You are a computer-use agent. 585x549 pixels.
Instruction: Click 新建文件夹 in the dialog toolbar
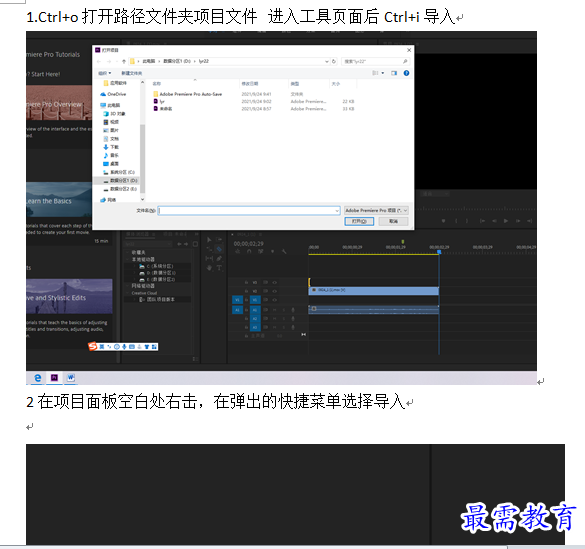coord(131,73)
